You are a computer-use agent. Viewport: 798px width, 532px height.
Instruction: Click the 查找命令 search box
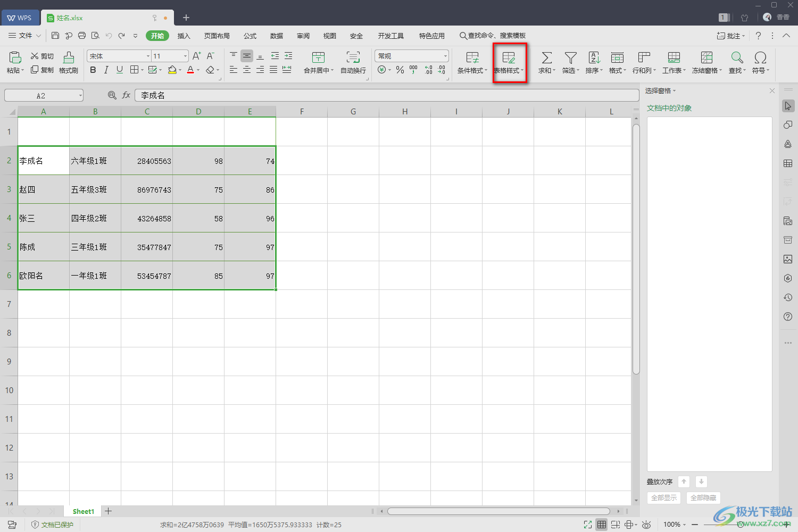tap(493, 36)
